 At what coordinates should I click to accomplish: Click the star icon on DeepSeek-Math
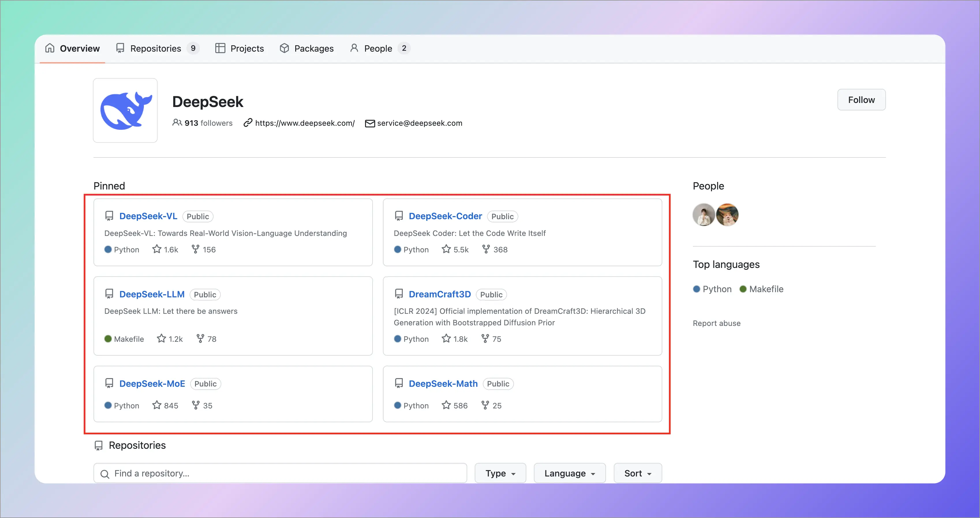[446, 405]
